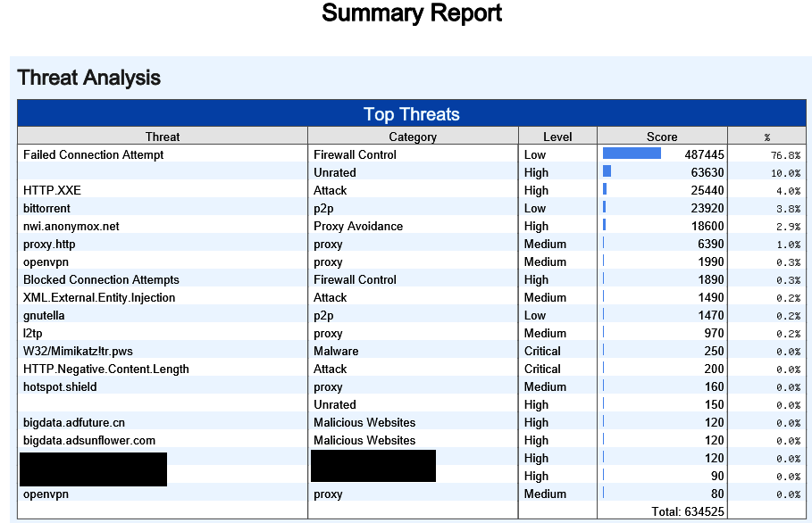This screenshot has height=523, width=812.
Task: Select W32/Mimikatz!tr.pws threat
Action: point(78,351)
